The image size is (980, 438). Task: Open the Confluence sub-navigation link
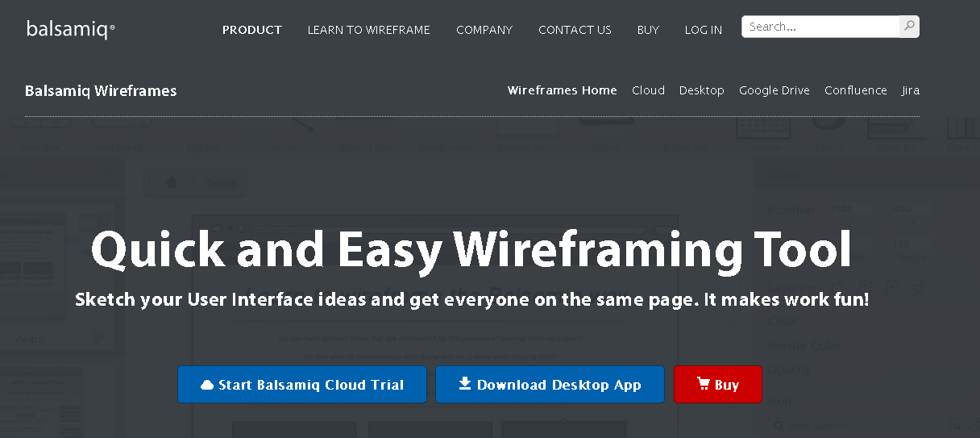[x=856, y=90]
